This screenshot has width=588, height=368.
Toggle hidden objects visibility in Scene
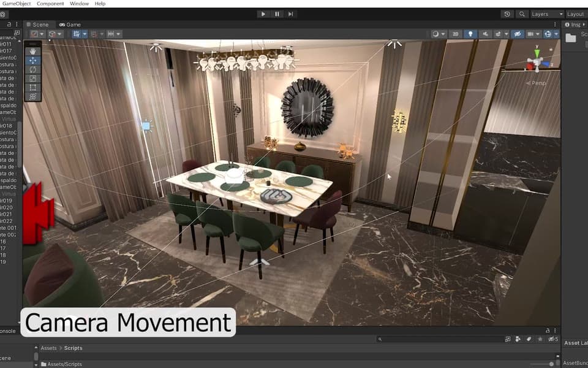[518, 34]
